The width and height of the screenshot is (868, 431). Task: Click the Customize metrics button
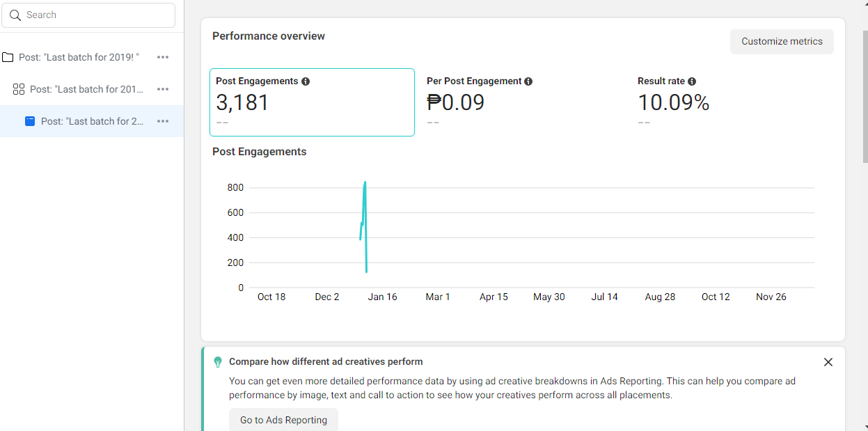pyautogui.click(x=782, y=42)
